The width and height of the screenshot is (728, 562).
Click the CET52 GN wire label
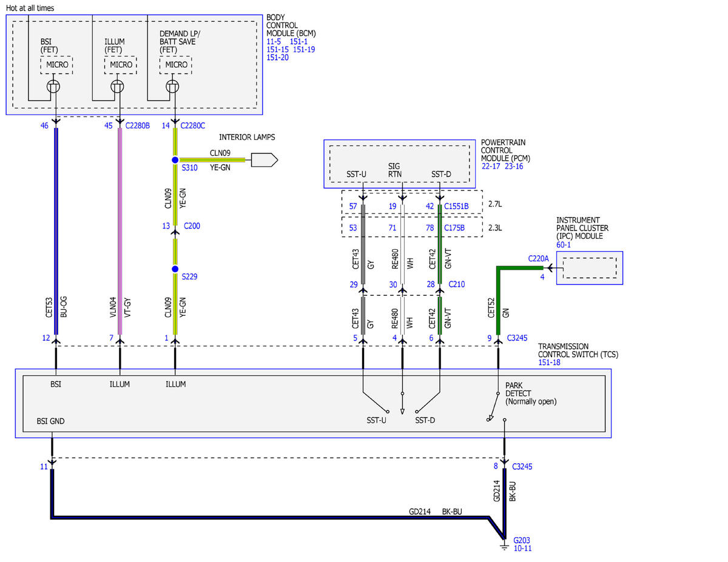499,309
